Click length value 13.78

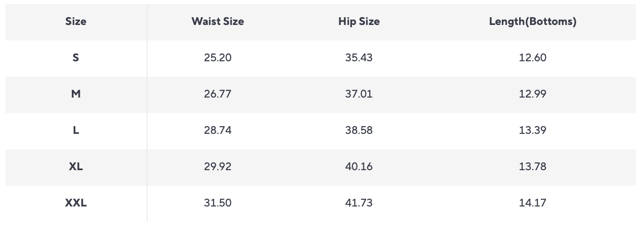(533, 167)
